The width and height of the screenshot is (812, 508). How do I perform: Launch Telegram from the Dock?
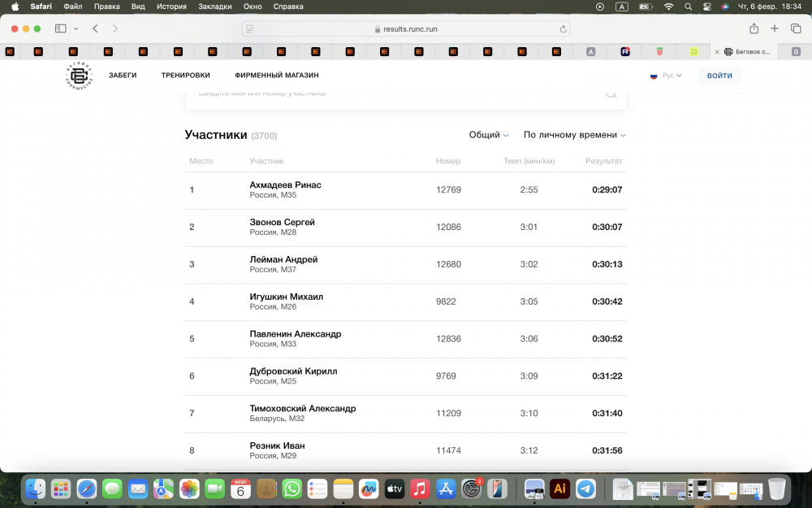click(x=585, y=488)
